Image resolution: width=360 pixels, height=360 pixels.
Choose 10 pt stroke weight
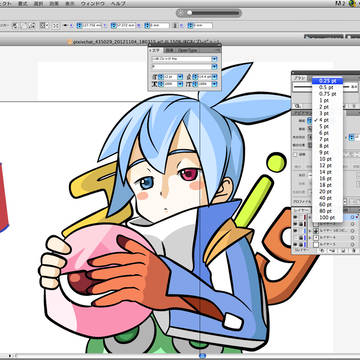(327, 159)
